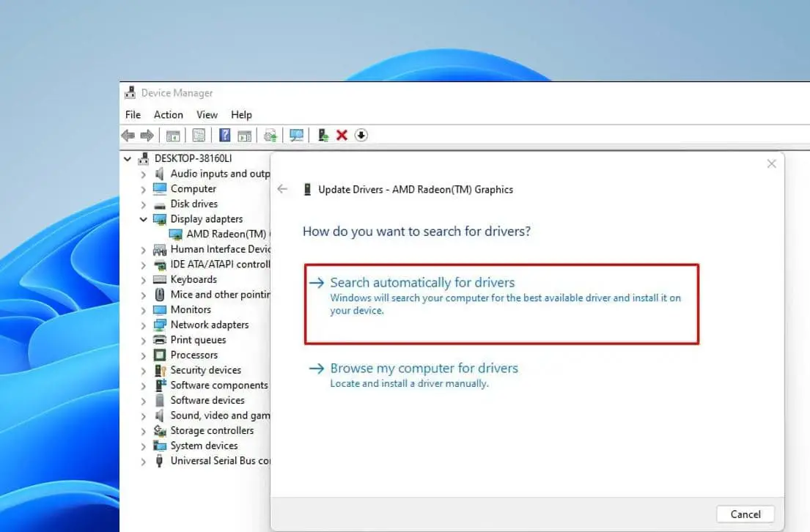The height and width of the screenshot is (532, 810).
Task: Click the Show/Hide Console Tree icon
Action: click(x=173, y=135)
